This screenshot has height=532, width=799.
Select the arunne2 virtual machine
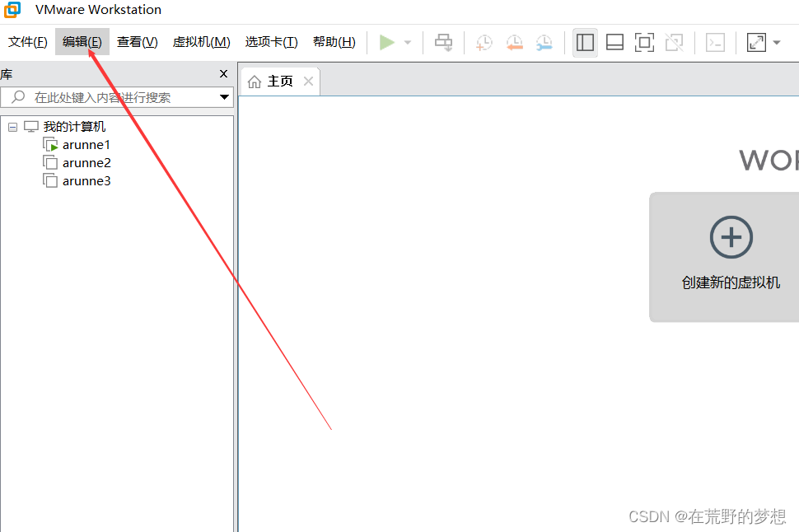point(86,163)
